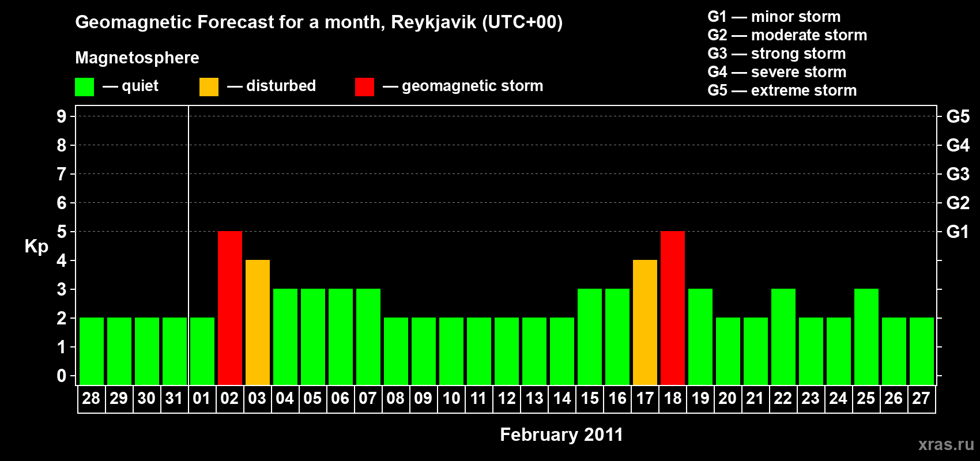Click the 'G3 — strong storm' legend line
The image size is (980, 461).
pos(777,54)
